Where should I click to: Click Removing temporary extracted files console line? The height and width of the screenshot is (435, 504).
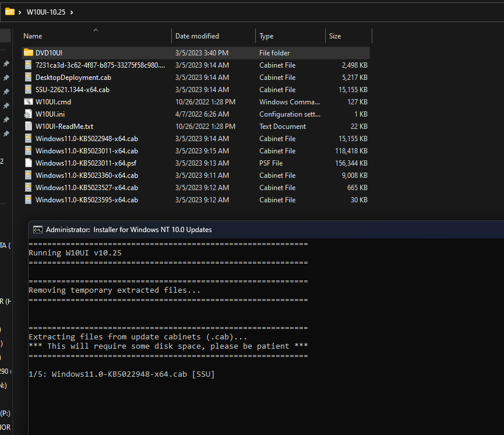click(x=114, y=290)
